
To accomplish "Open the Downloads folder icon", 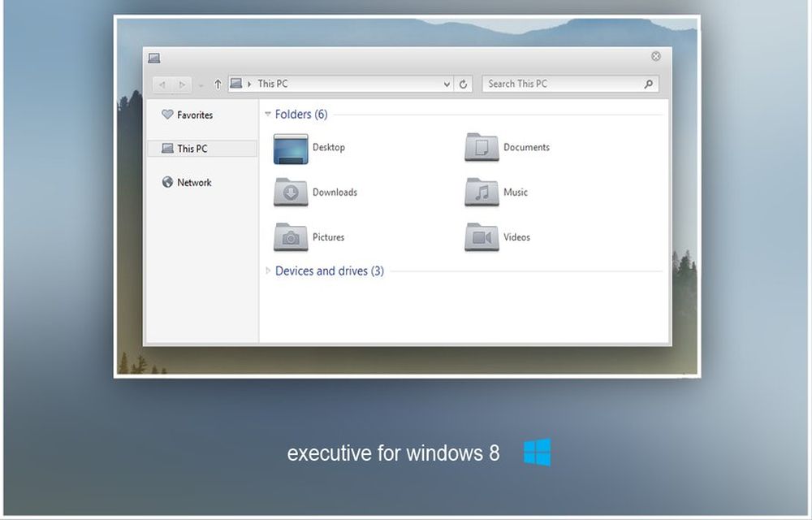I will point(291,193).
